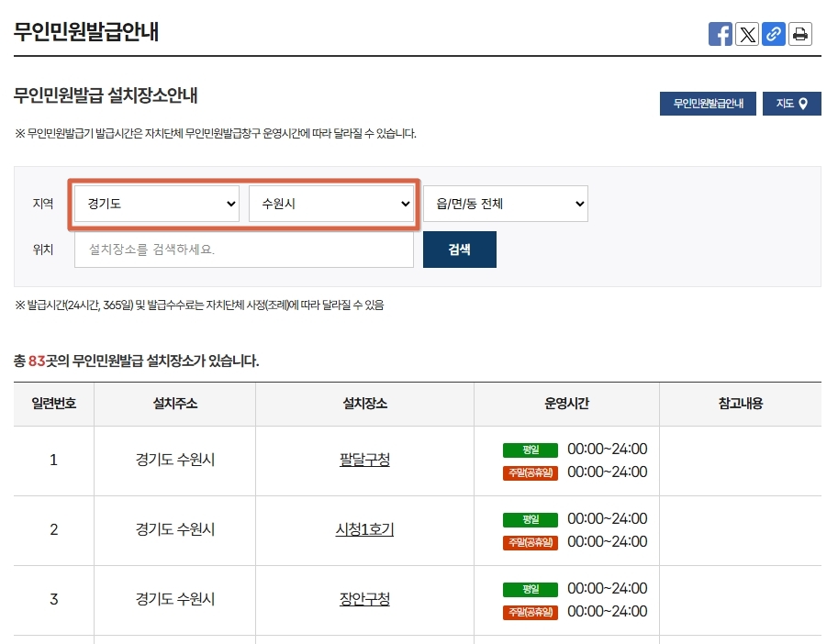Click the 참고내용 column header
The height and width of the screenshot is (644, 838).
[739, 404]
